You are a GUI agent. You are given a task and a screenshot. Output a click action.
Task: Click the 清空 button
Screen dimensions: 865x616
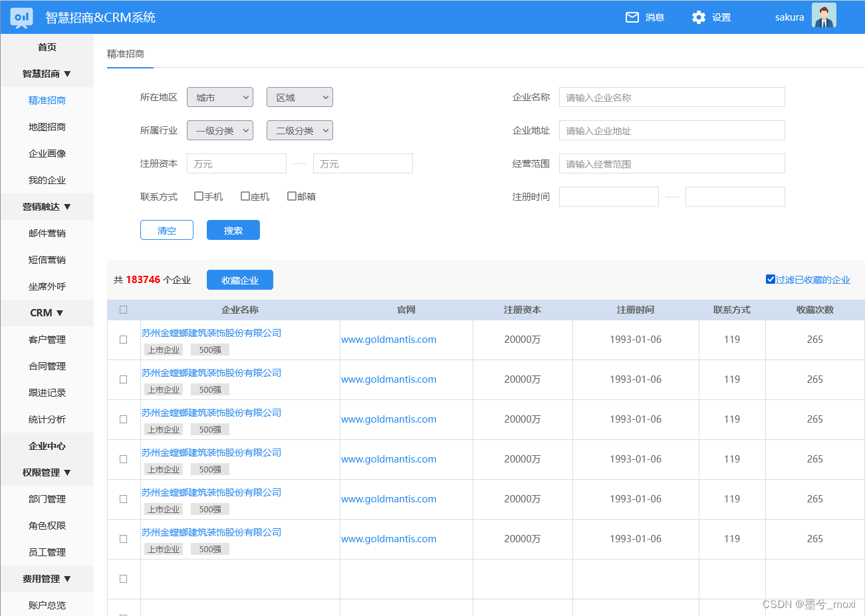pos(167,230)
